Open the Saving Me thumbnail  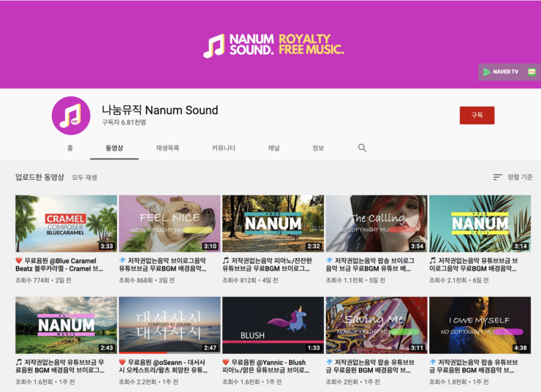coord(377,325)
